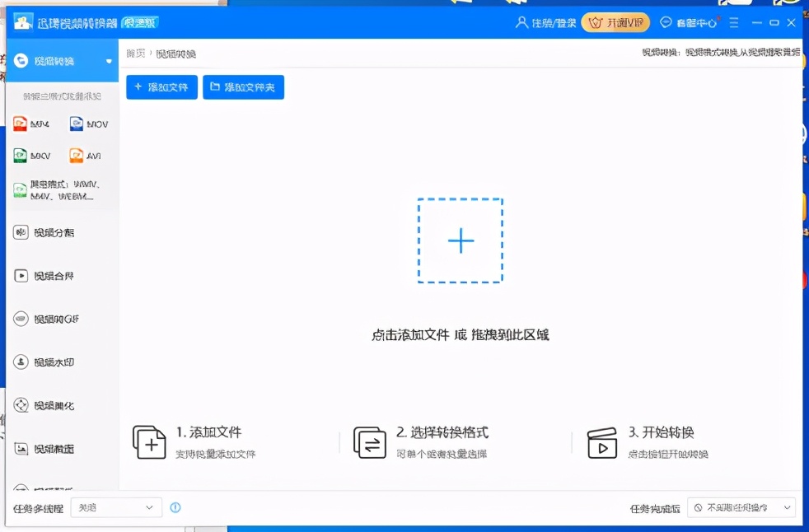
Task: Click the info icon beside the thread selector
Action: (175, 507)
